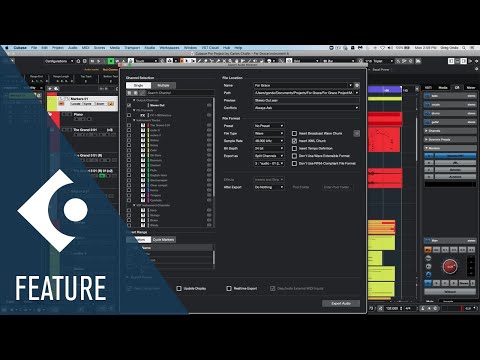Toggle power icon on bass cue row
The height and width of the screenshot is (360, 480).
428,96
